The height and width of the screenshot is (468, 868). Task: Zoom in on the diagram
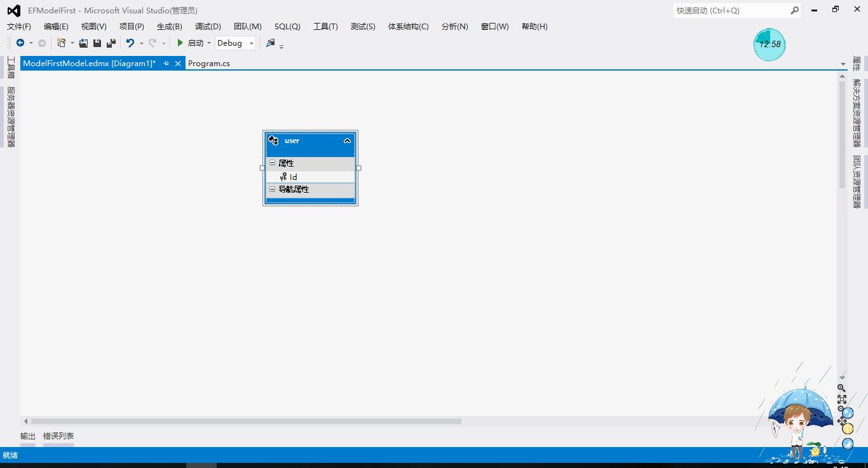pos(841,388)
